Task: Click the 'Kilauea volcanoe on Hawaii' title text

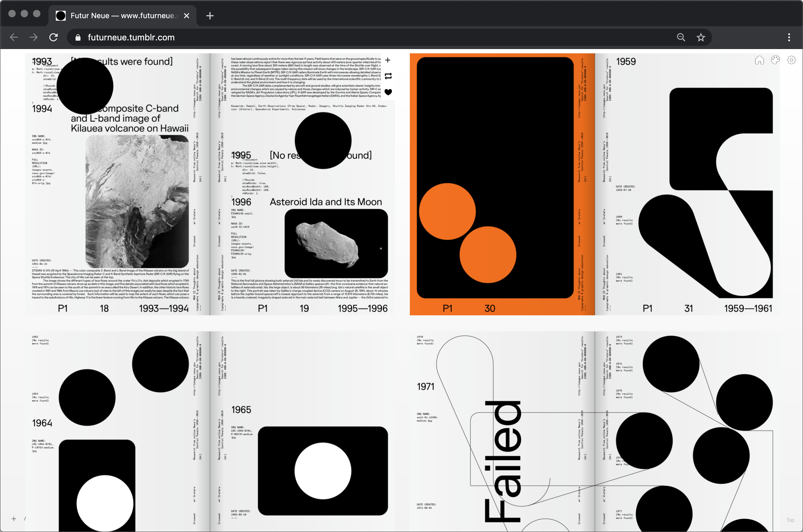Action: [130, 128]
